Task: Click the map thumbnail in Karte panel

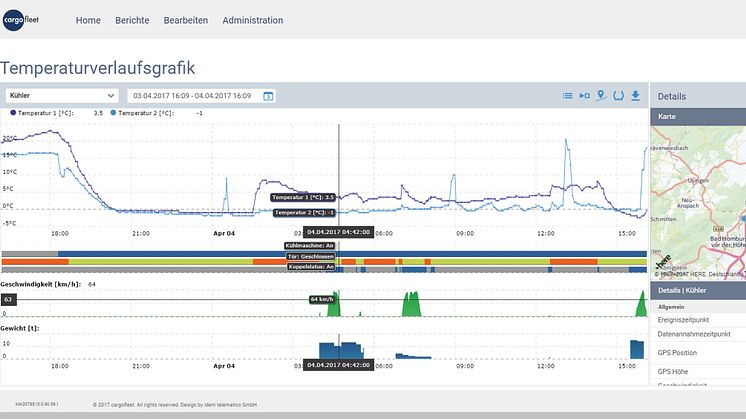Action: [698, 200]
